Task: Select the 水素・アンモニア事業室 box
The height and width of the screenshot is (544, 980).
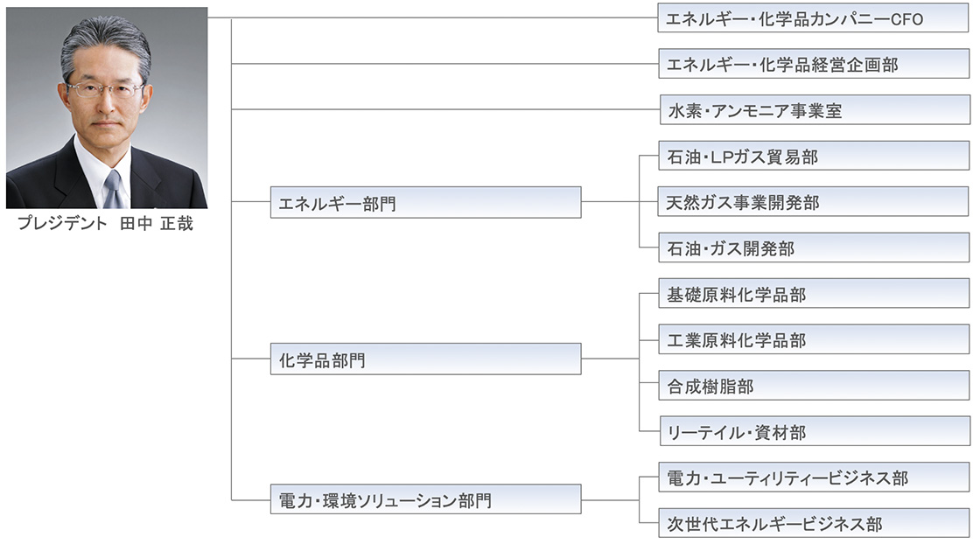Action: [x=815, y=110]
